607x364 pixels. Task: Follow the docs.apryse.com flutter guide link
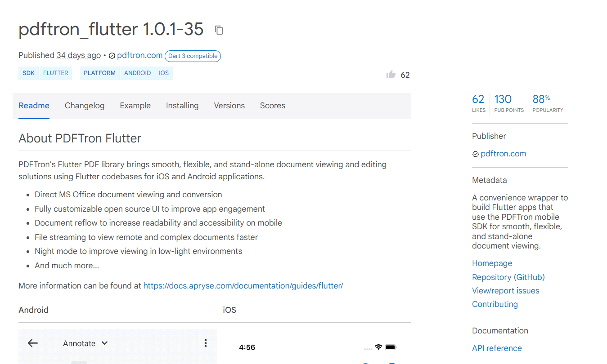[x=243, y=285]
